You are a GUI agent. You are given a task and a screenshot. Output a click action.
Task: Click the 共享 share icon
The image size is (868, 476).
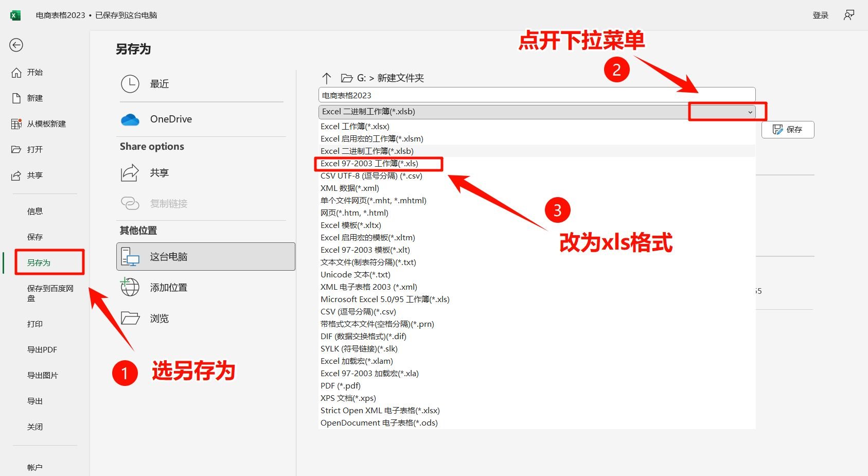[x=130, y=172]
